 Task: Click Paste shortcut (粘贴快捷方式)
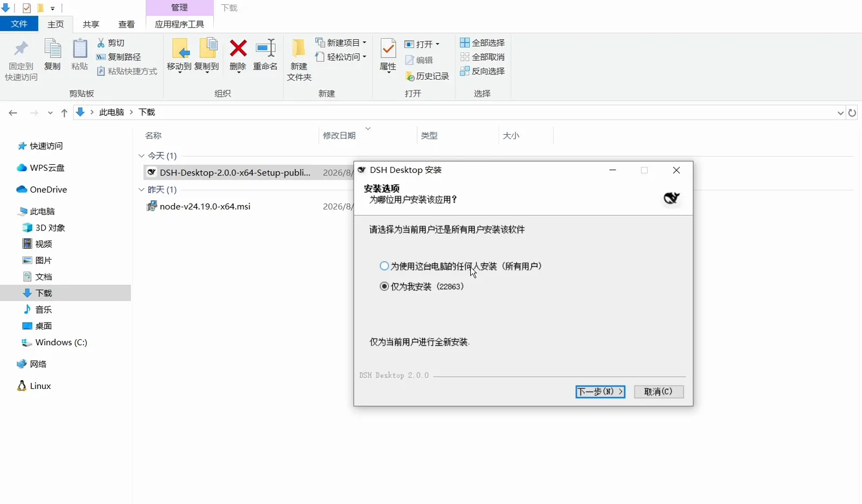(127, 71)
